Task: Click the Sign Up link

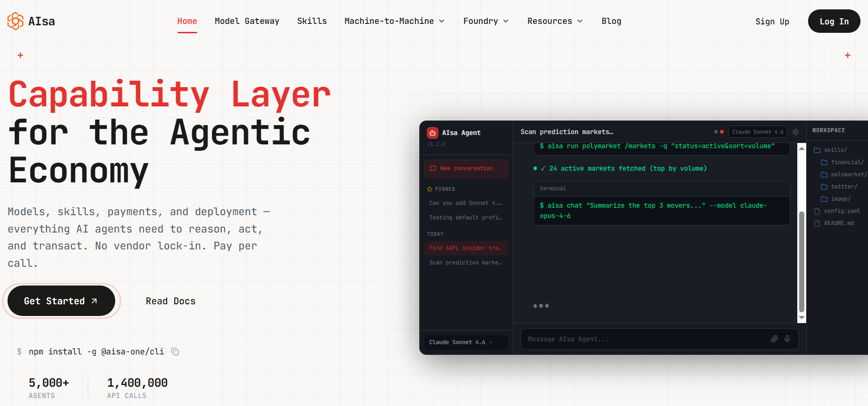Action: pos(772,22)
